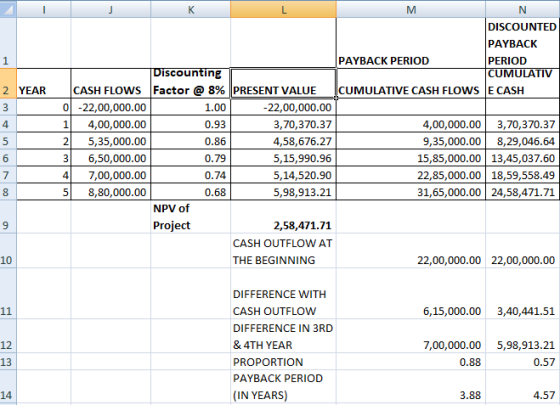The image size is (560, 405).
Task: Click the PAYBACK PERIOD title cell
Action: [411, 43]
